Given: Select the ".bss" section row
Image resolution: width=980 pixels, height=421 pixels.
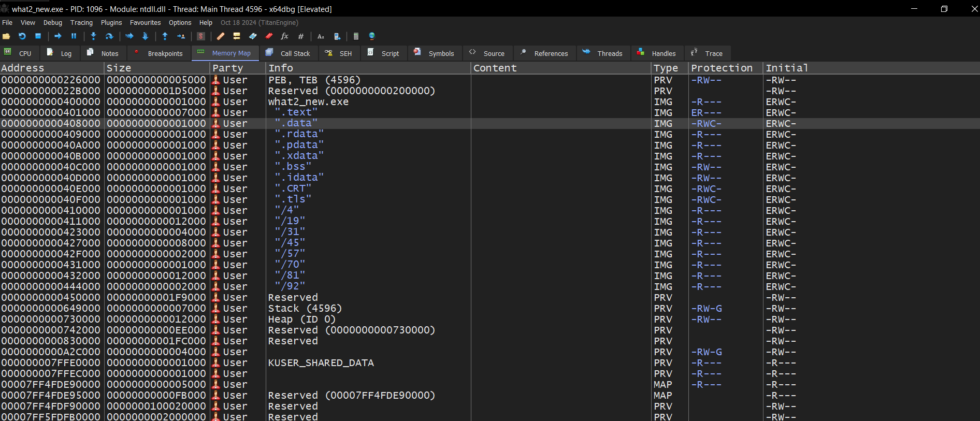Looking at the screenshot, I should (490, 167).
